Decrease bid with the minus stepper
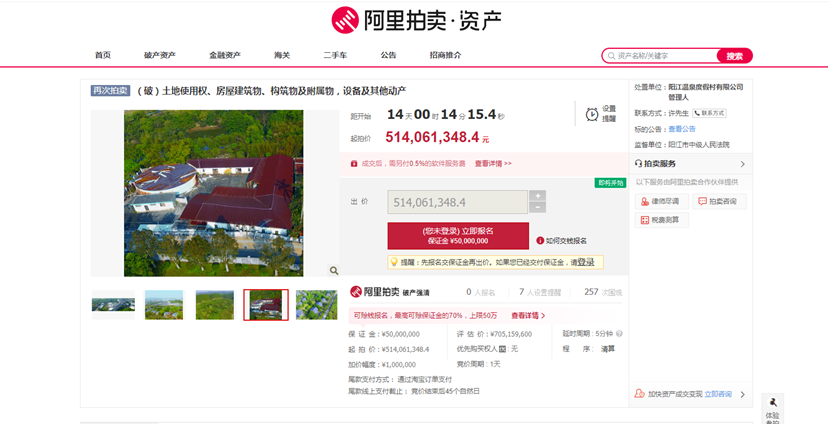The width and height of the screenshot is (828, 424). tap(538, 208)
